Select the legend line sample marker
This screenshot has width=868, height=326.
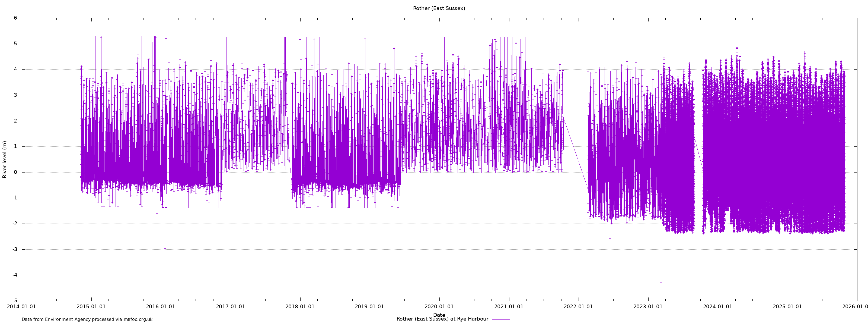501,319
